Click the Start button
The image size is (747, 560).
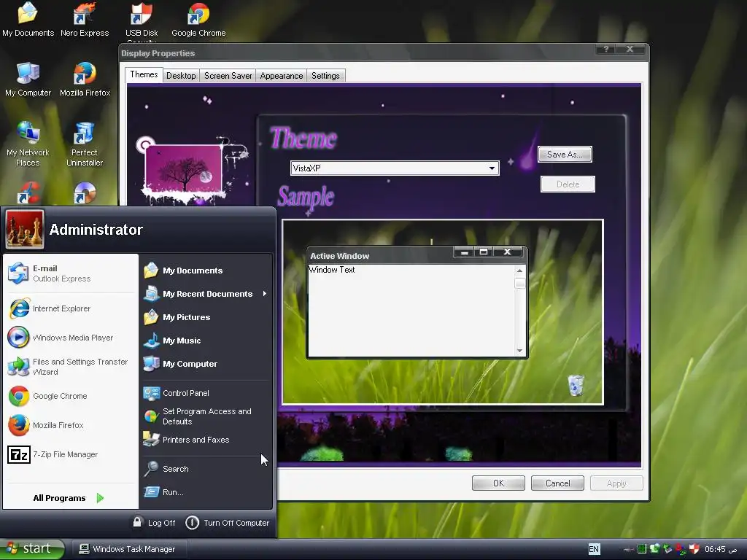pyautogui.click(x=32, y=549)
